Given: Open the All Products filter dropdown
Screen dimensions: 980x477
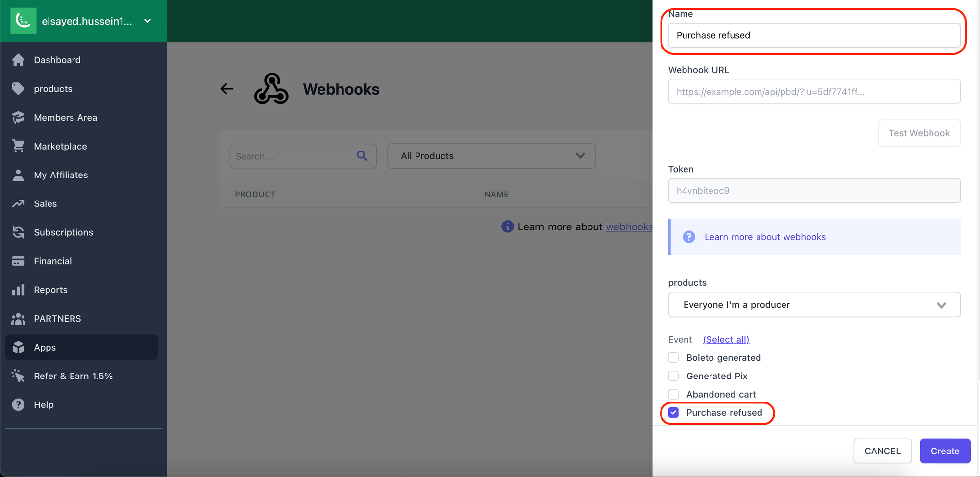Looking at the screenshot, I should 491,156.
